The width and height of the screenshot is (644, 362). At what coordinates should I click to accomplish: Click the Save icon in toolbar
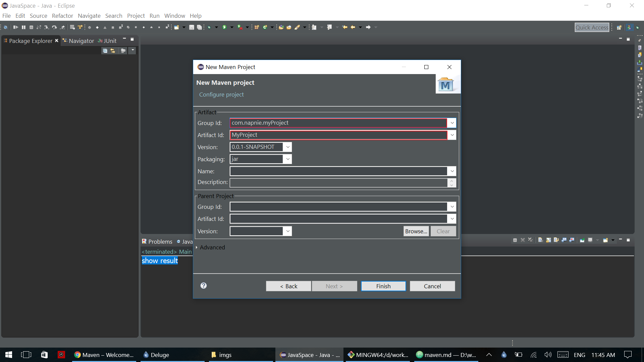(x=192, y=27)
